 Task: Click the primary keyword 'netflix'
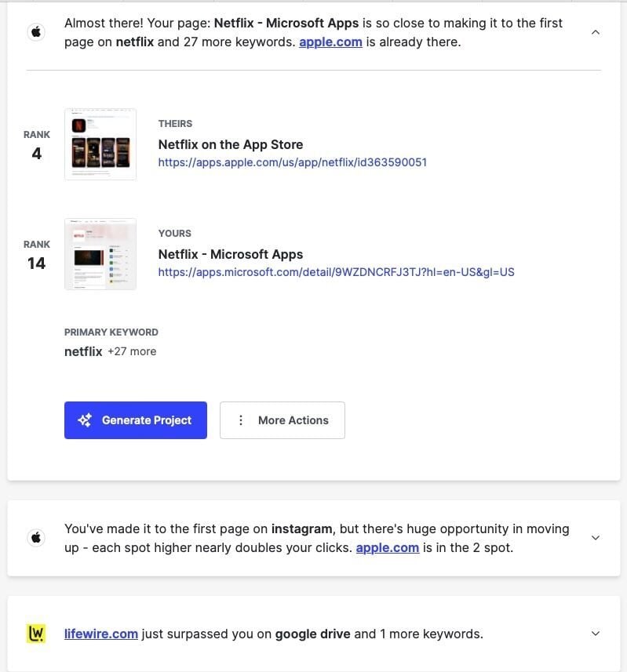[83, 351]
